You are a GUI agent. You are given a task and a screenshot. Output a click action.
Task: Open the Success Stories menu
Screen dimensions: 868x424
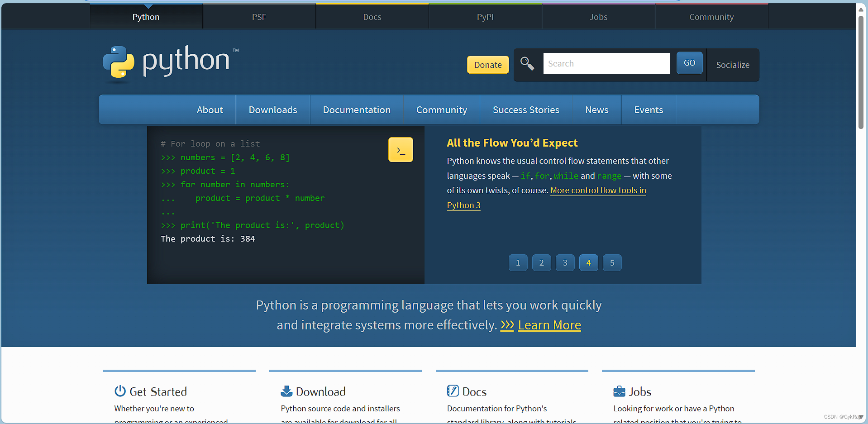point(526,110)
